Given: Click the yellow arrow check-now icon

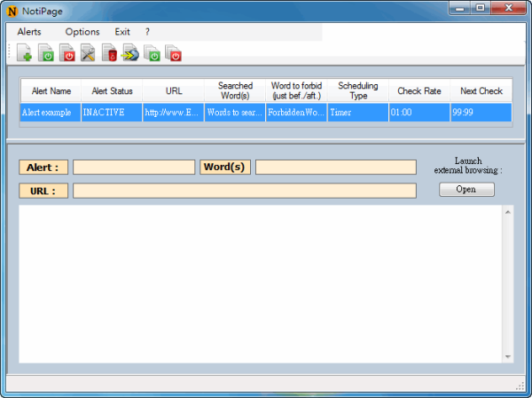Looking at the screenshot, I should tap(131, 54).
